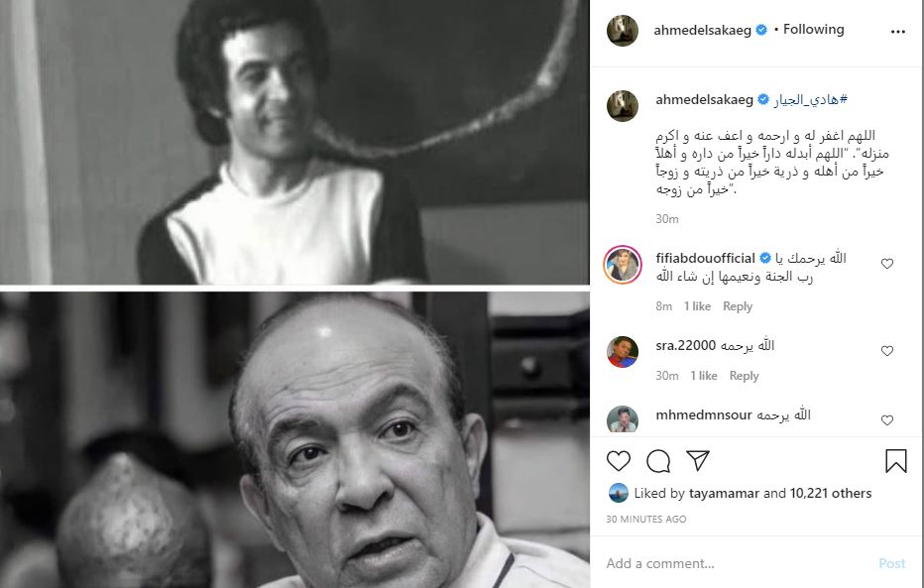The height and width of the screenshot is (588, 924).
Task: Open the tayamamar liker profile
Action: (725, 493)
